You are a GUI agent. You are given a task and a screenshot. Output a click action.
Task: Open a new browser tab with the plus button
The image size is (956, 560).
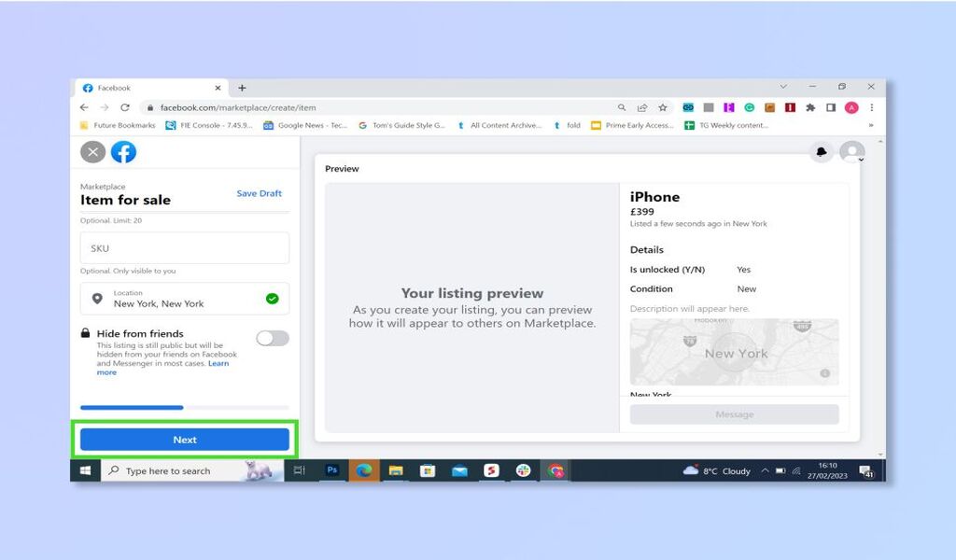click(242, 88)
